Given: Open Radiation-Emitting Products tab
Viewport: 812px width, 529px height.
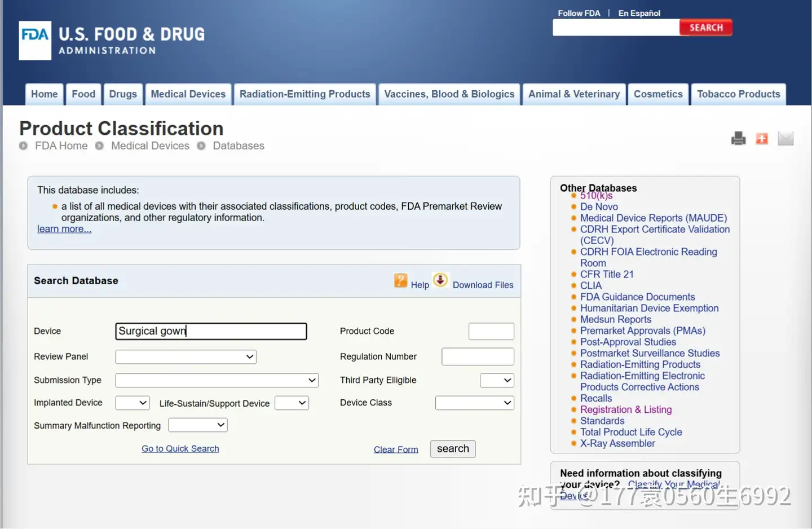Looking at the screenshot, I should click(x=305, y=94).
